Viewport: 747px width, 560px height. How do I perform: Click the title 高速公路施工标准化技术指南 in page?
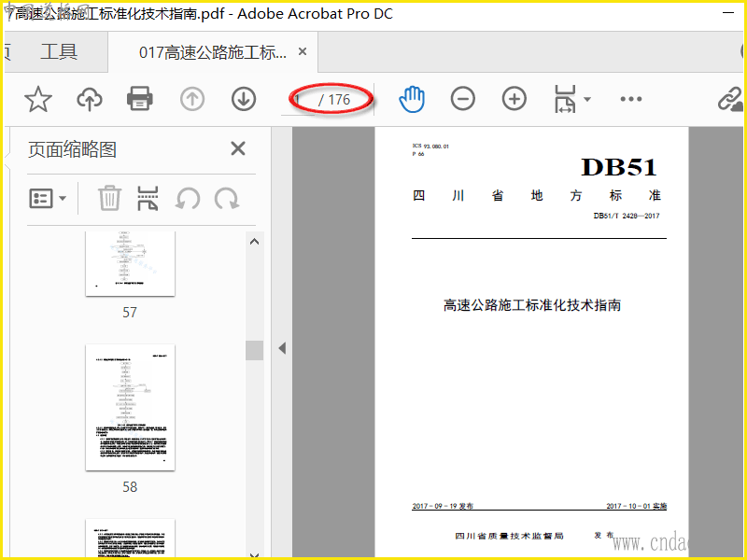click(532, 305)
